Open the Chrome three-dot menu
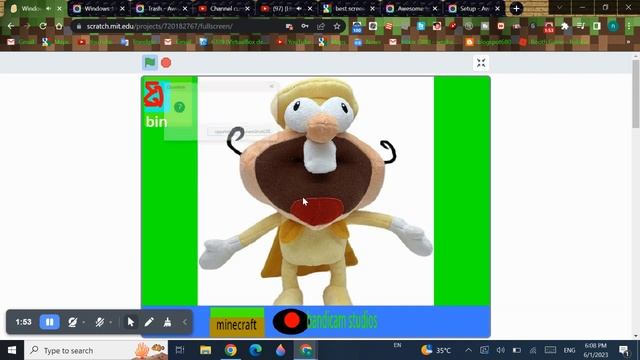Viewport: 640px width, 360px height. pyautogui.click(x=629, y=27)
